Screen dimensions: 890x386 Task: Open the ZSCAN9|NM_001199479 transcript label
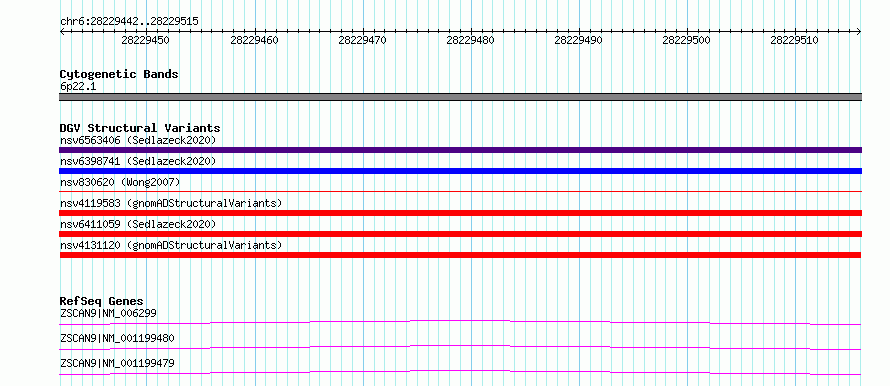click(x=117, y=363)
